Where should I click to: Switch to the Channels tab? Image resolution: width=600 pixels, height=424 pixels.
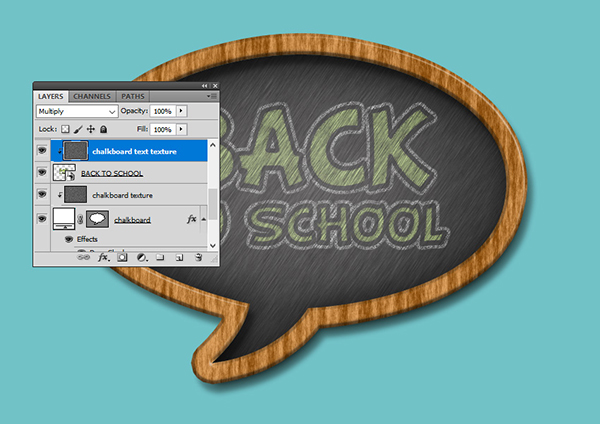[x=92, y=96]
